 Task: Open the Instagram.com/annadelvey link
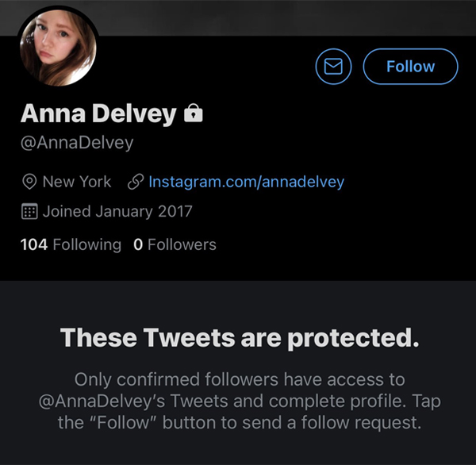(x=247, y=182)
